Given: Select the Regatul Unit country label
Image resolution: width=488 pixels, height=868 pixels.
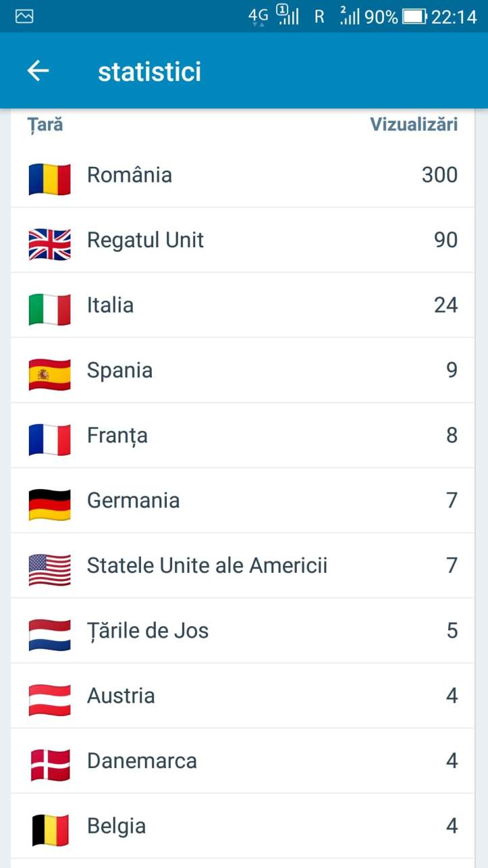Looking at the screenshot, I should point(145,240).
